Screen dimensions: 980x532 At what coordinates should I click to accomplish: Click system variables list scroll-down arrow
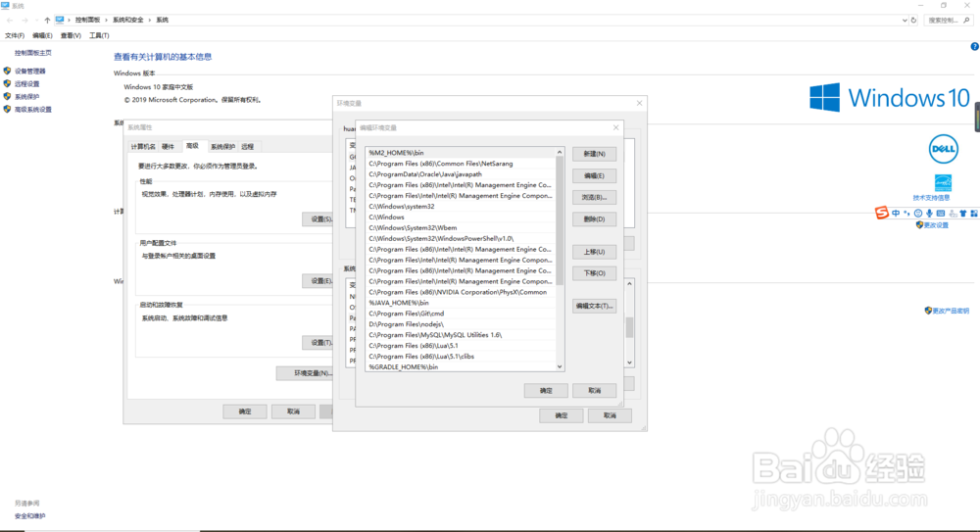coord(629,363)
